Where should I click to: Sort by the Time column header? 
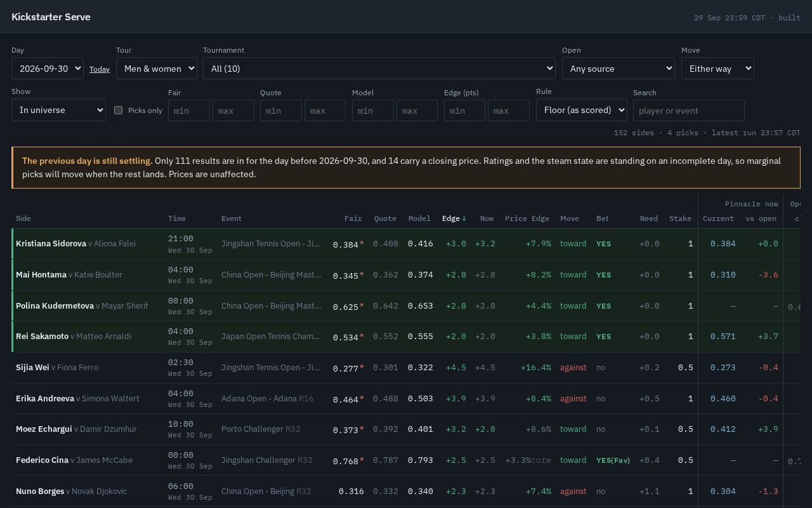coord(177,218)
